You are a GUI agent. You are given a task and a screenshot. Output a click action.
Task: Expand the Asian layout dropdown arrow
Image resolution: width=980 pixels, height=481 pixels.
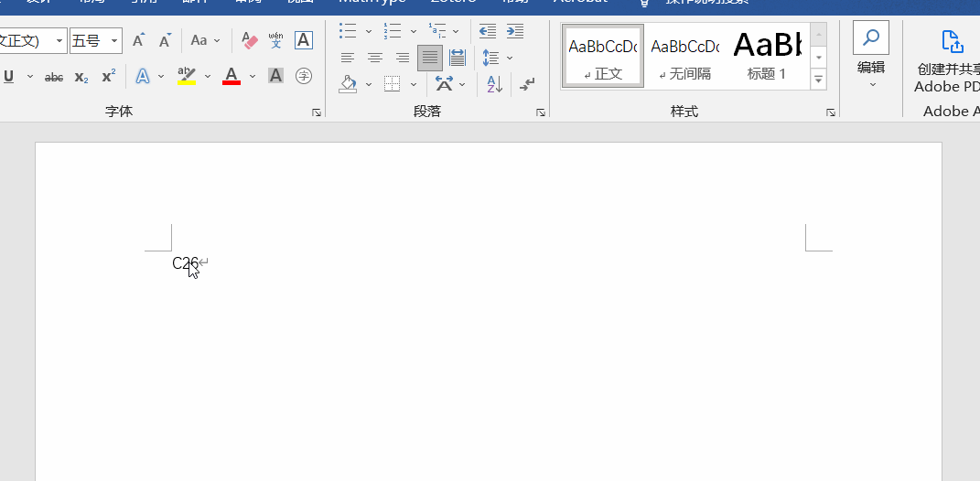point(462,84)
